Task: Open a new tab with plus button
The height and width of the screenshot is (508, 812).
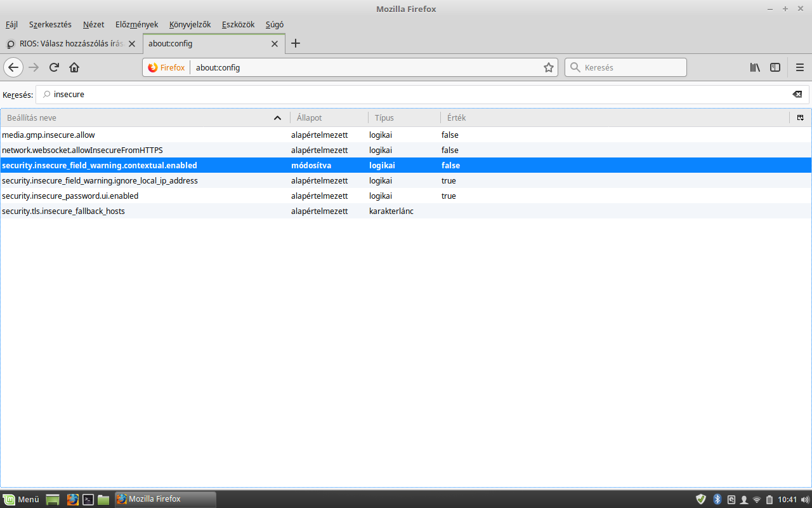Action: pyautogui.click(x=295, y=44)
